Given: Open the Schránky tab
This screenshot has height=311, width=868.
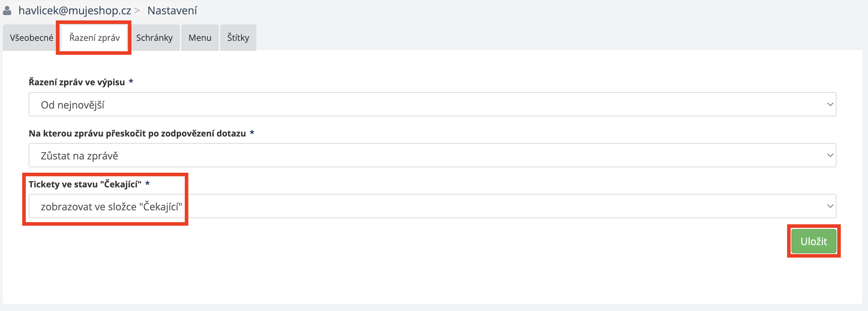Looking at the screenshot, I should pyautogui.click(x=154, y=38).
